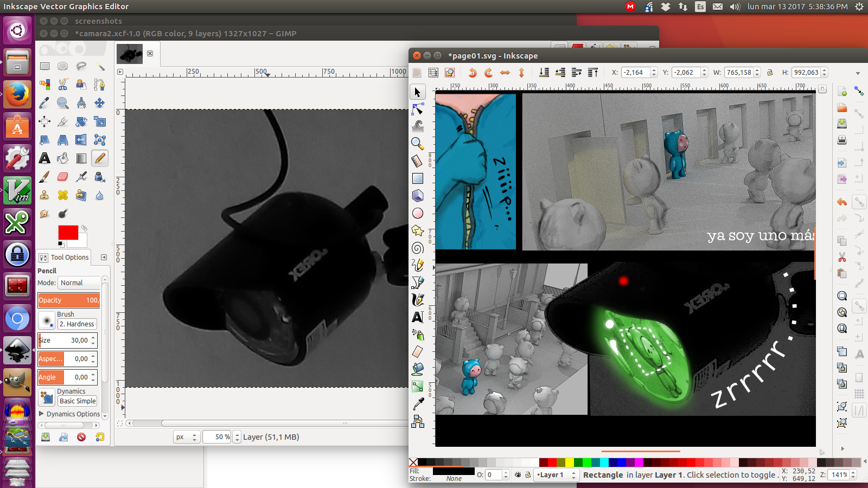Toggle width/height ratio lock in Inkscape

[x=769, y=73]
